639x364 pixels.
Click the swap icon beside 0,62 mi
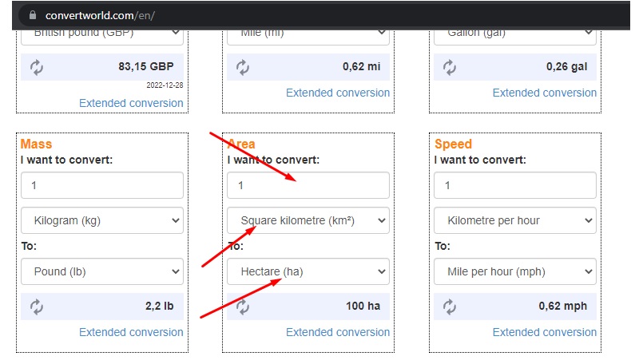pos(244,67)
